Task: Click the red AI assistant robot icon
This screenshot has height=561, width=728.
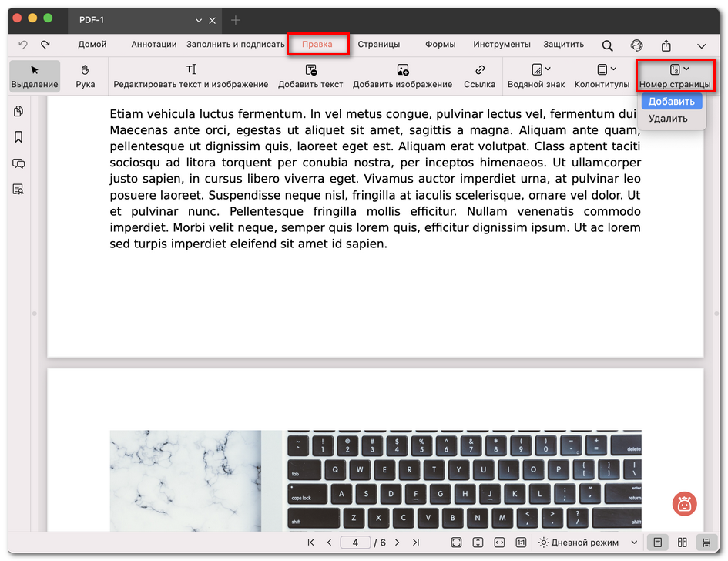Action: coord(683,504)
